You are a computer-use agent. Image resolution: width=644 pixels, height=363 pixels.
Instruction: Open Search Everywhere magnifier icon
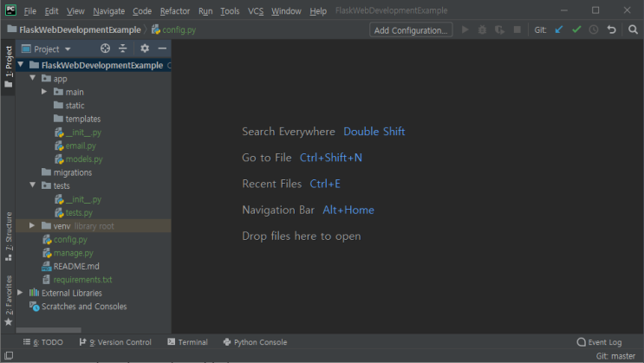pos(633,29)
